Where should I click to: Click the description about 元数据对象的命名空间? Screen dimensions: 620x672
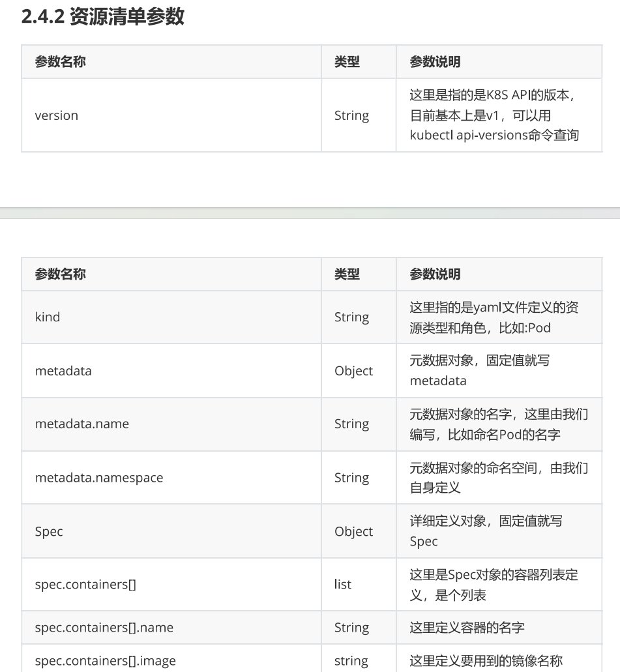tap(499, 477)
